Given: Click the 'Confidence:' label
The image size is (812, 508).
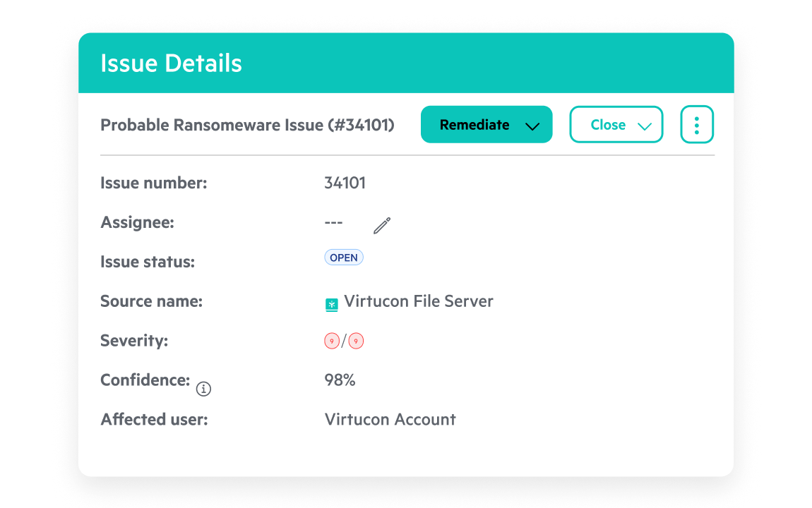Looking at the screenshot, I should [x=145, y=380].
